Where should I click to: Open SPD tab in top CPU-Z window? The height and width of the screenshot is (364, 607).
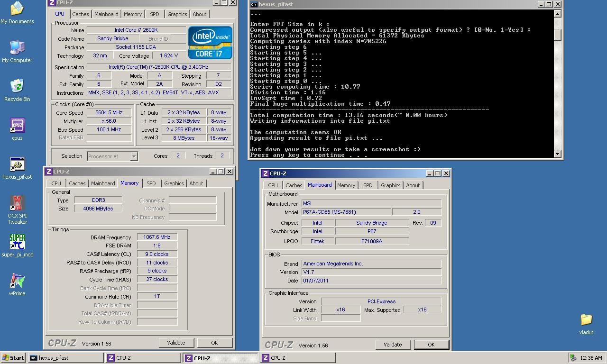pos(155,14)
